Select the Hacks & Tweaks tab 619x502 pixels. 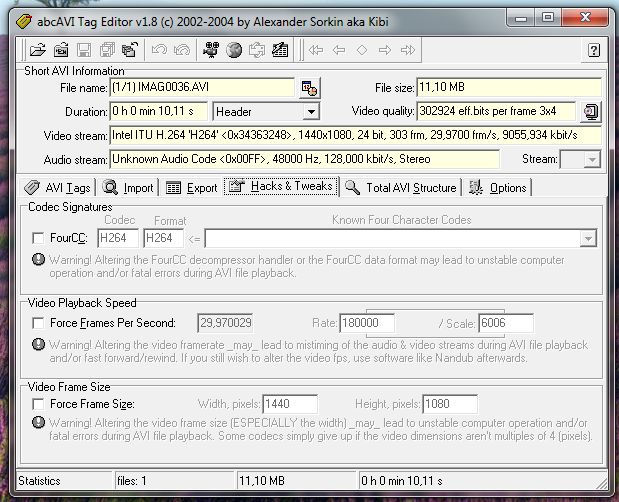tap(281, 186)
